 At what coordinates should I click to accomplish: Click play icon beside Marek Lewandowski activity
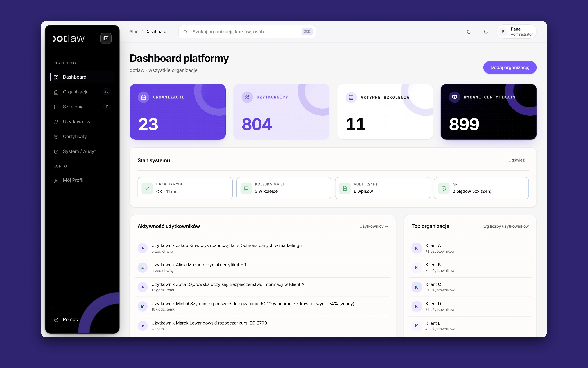point(143,326)
